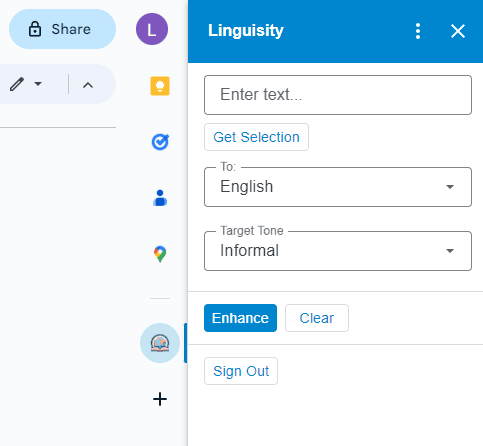Open Google Tasks side panel icon
The width and height of the screenshot is (483, 446).
160,142
